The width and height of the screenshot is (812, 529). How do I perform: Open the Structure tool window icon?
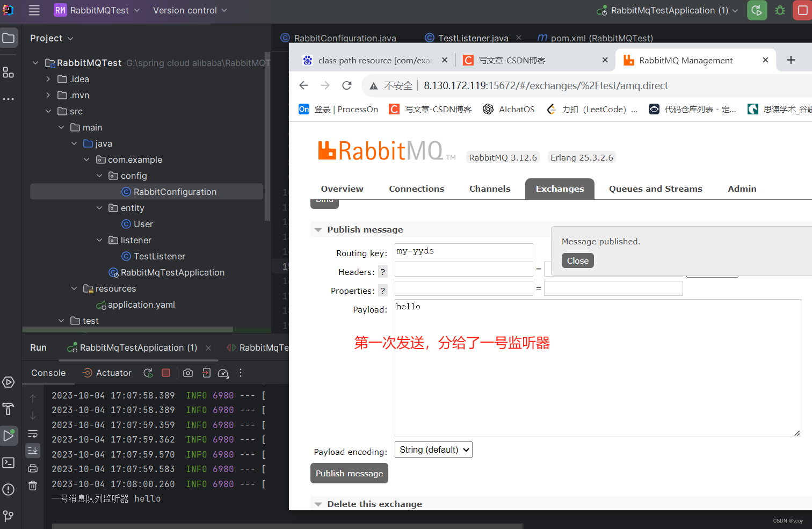[9, 72]
